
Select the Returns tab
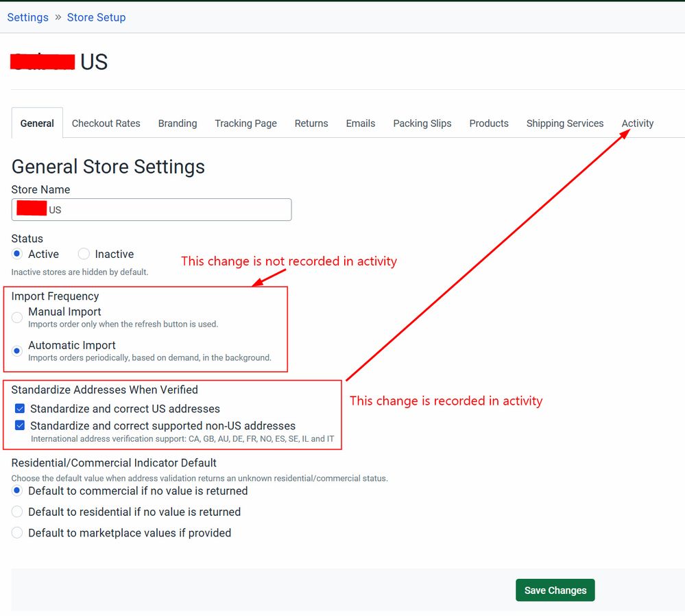click(311, 123)
